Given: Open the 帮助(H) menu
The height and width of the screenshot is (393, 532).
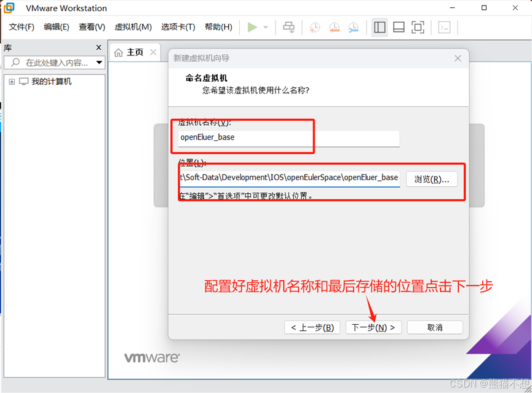Looking at the screenshot, I should (218, 27).
